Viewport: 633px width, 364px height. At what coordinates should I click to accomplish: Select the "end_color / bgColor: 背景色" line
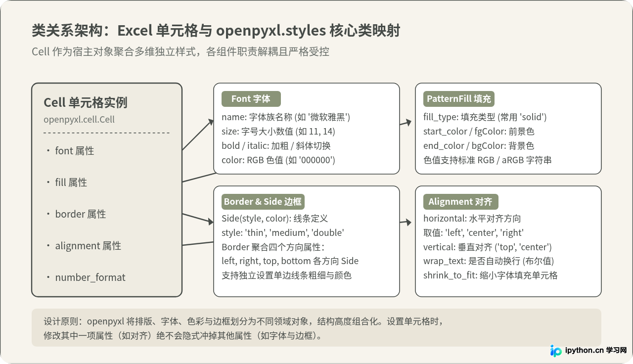click(479, 146)
